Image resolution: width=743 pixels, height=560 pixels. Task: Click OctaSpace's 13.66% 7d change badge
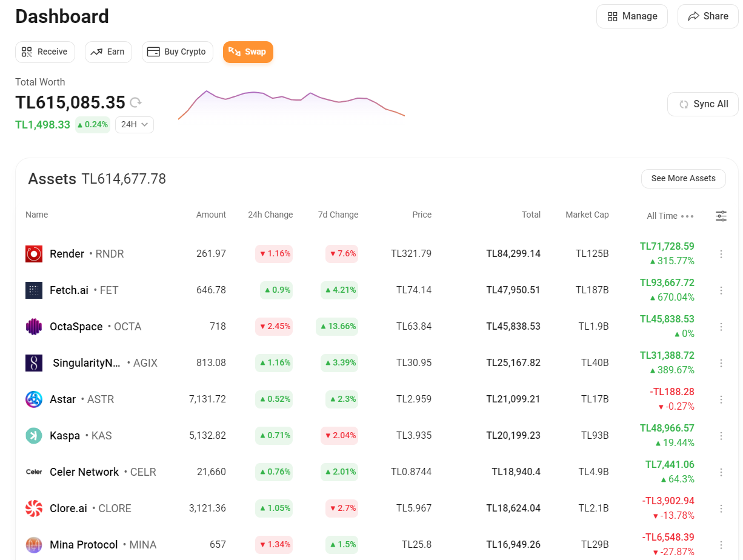click(x=337, y=327)
